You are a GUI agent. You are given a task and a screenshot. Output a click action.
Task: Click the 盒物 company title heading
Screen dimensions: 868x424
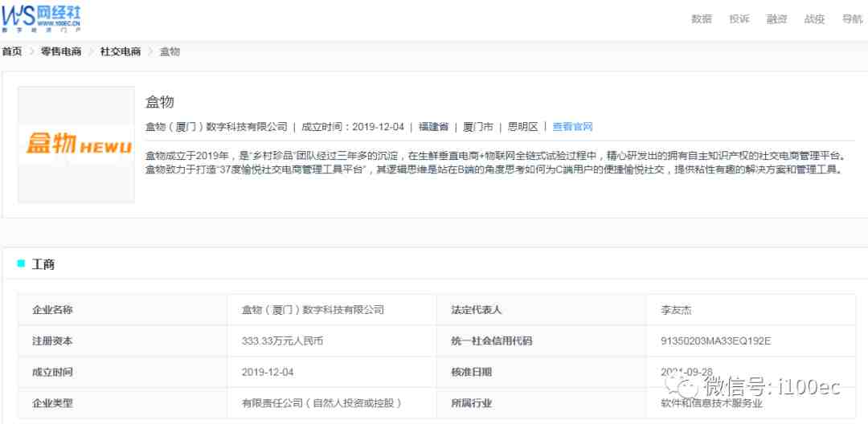tap(160, 102)
